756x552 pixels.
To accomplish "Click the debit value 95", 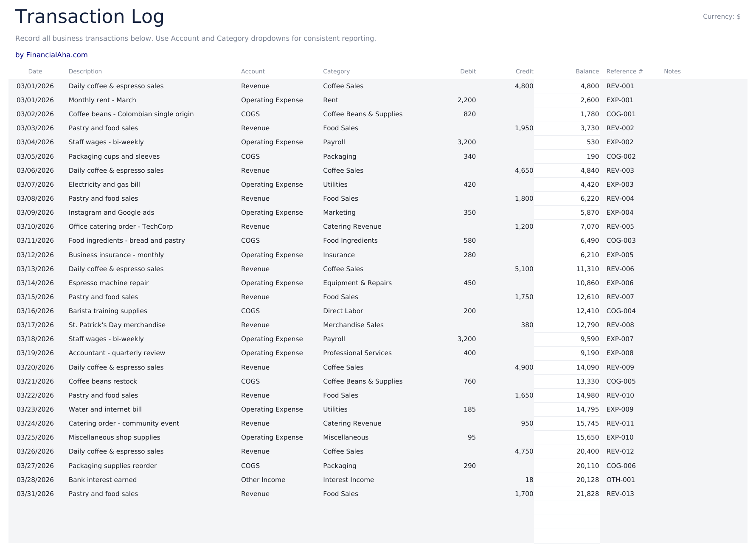I will point(472,437).
